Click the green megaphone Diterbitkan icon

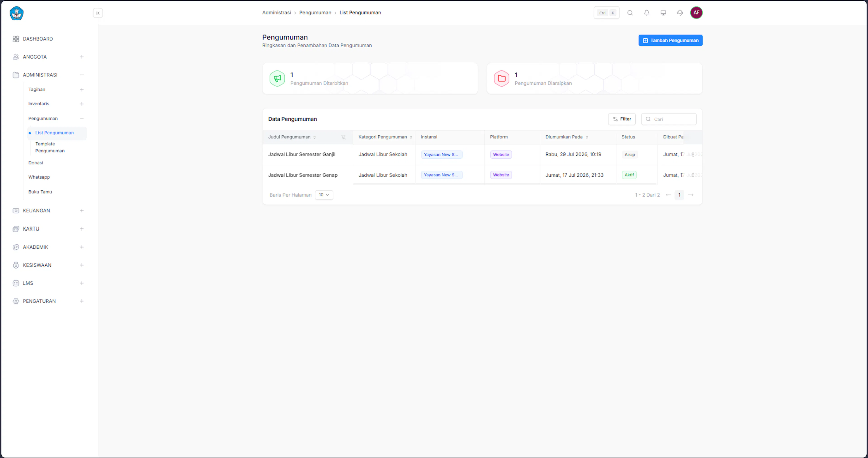click(277, 78)
